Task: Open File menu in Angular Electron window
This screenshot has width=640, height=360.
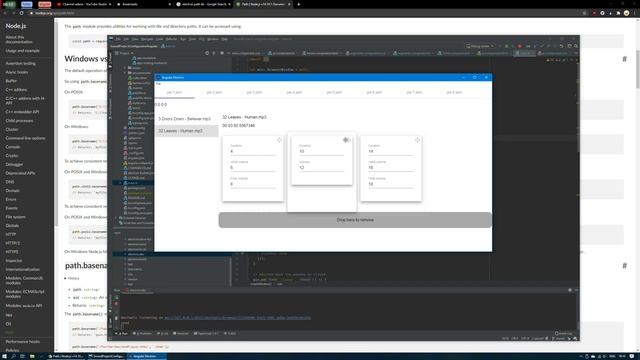Action: 158,84
